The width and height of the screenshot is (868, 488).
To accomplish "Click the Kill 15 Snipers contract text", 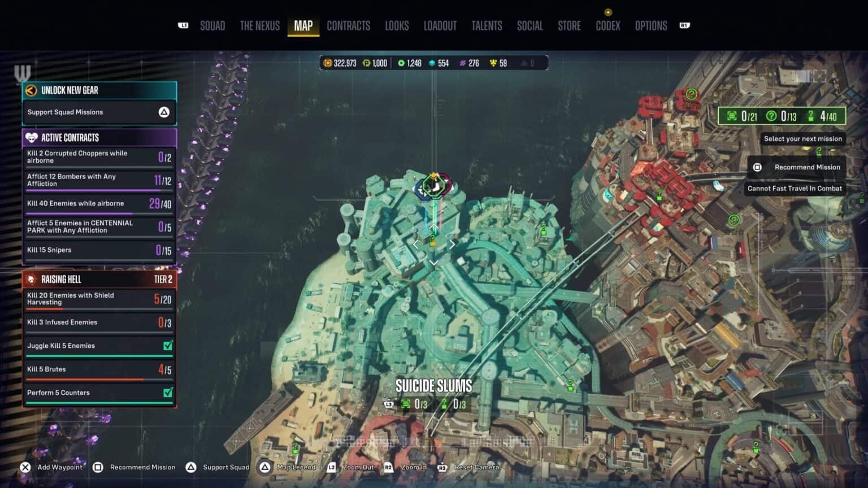I will [x=49, y=250].
